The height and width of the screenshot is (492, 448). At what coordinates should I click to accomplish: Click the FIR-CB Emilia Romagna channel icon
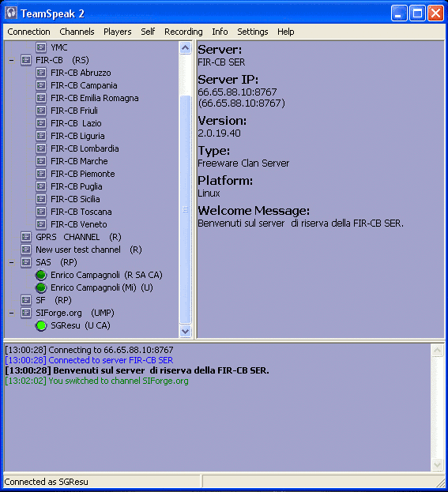tap(41, 98)
